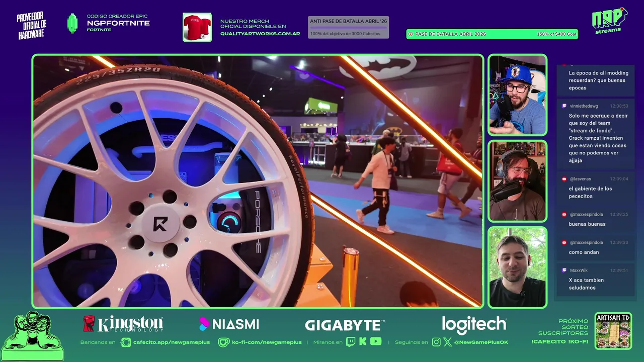Click the Kingston Technology sponsor logo
This screenshot has height=362, width=644.
[x=123, y=324]
